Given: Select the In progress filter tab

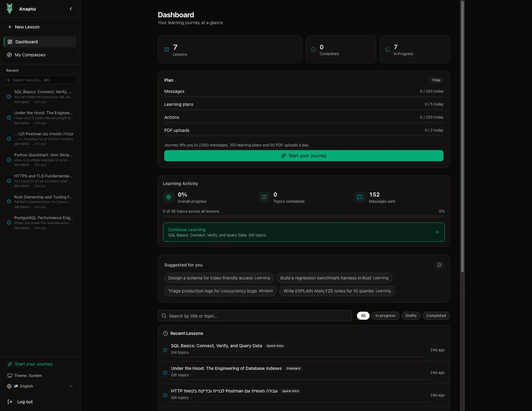Looking at the screenshot, I should pos(385,316).
